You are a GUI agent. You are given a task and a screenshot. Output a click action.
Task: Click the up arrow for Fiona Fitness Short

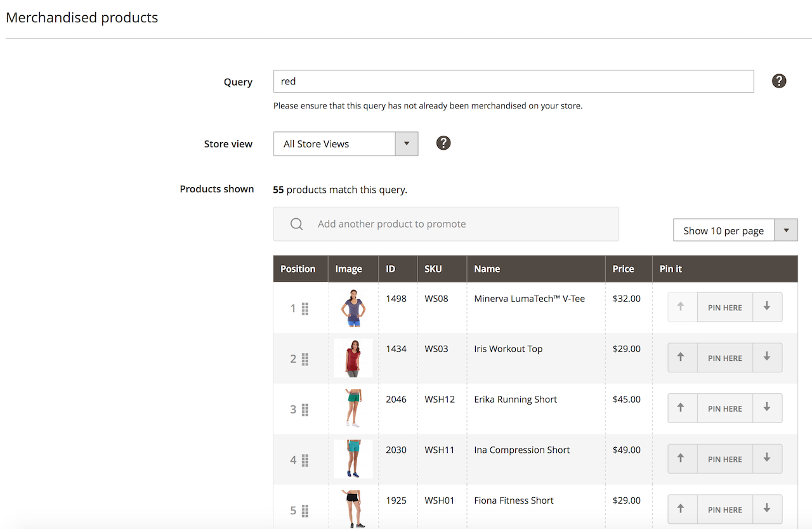682,509
